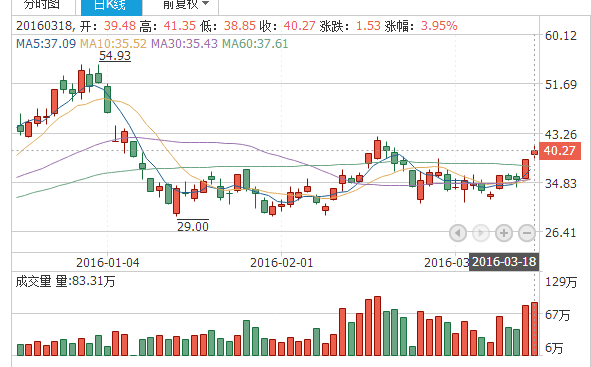Zoom out the chart with minus icon
Image resolution: width=591 pixels, height=367 pixels.
(527, 233)
